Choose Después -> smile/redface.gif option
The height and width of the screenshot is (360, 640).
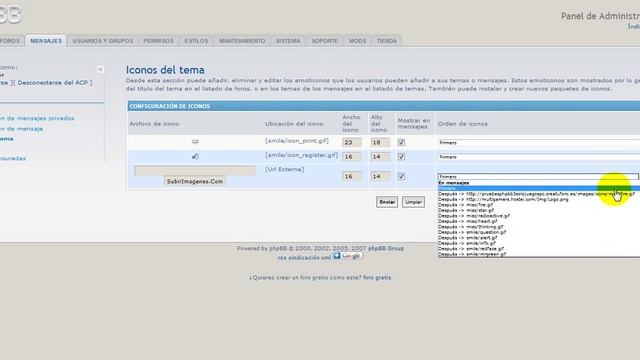471,249
